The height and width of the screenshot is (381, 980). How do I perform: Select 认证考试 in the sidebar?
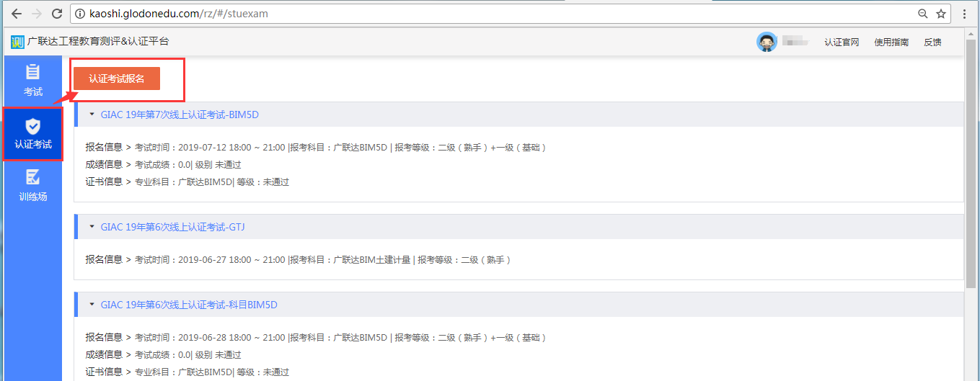[32, 133]
